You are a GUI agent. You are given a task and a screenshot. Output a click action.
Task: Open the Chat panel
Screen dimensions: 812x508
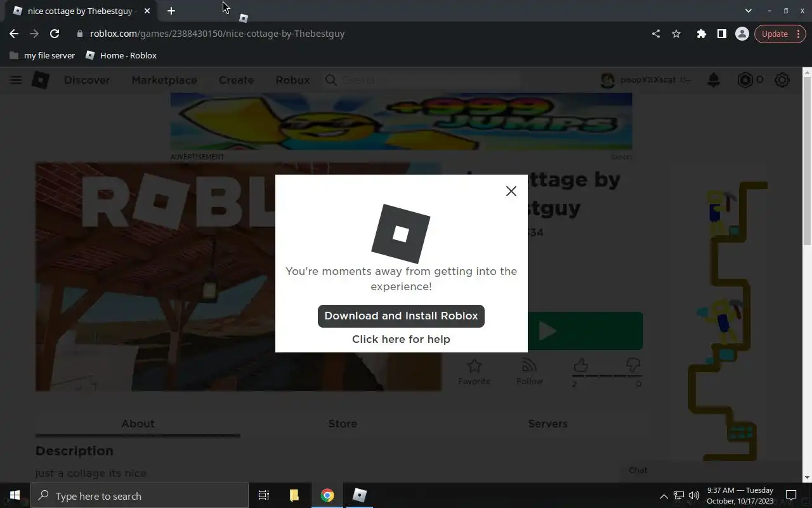710,470
